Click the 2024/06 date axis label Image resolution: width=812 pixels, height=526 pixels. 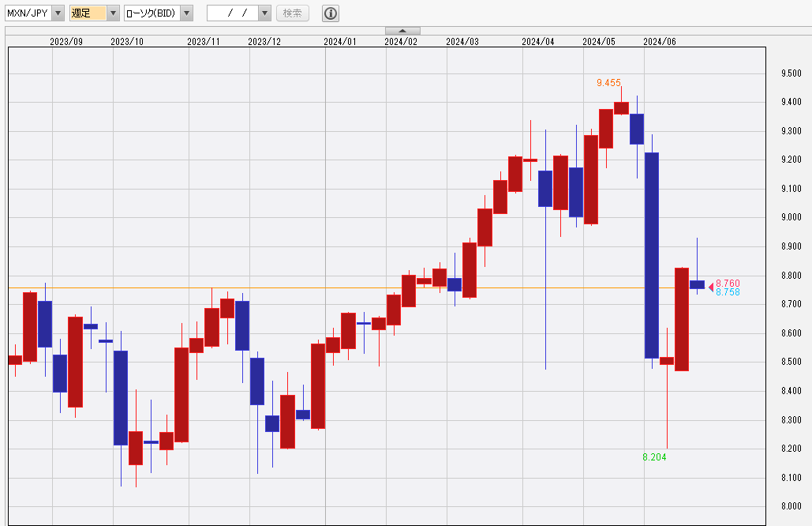point(660,41)
